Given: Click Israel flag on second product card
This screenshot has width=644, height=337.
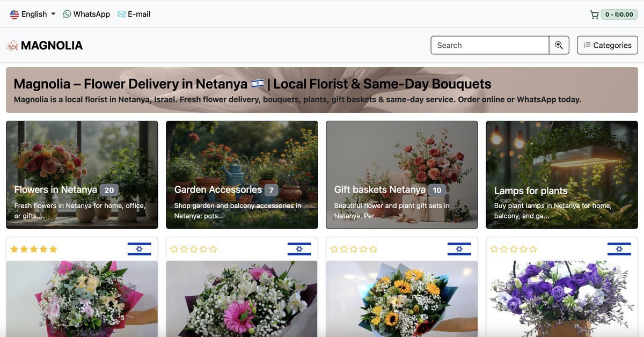Looking at the screenshot, I should tap(299, 249).
